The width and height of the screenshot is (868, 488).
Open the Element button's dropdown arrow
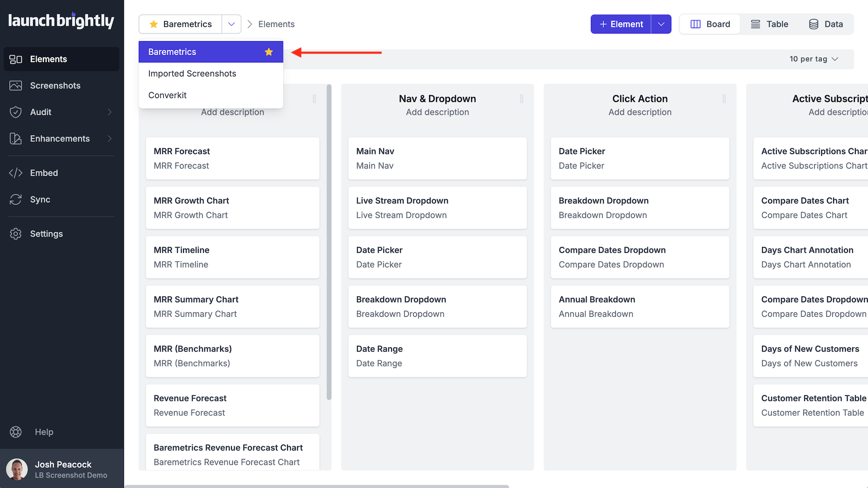point(661,24)
